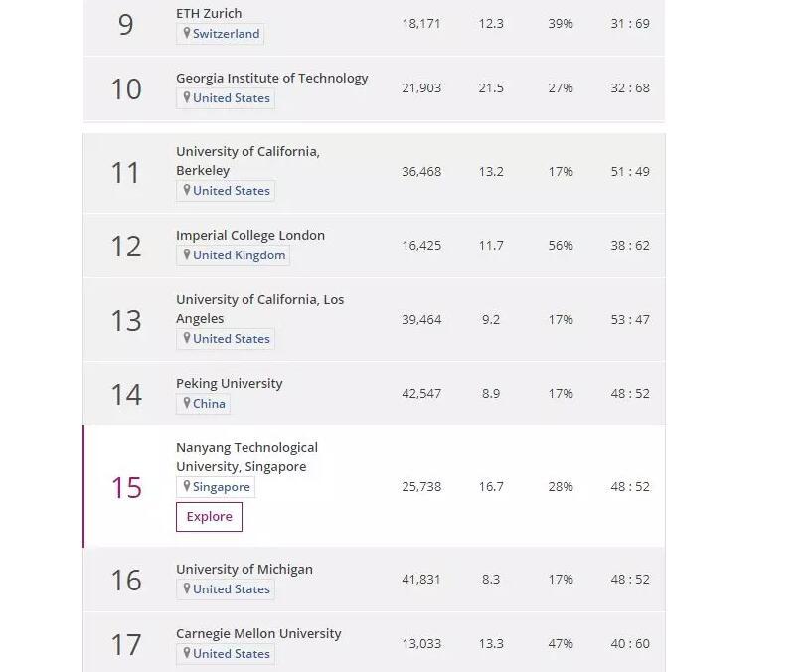The image size is (812, 672).
Task: Click the pin icon under University of California, Berkeley
Action: click(x=186, y=190)
